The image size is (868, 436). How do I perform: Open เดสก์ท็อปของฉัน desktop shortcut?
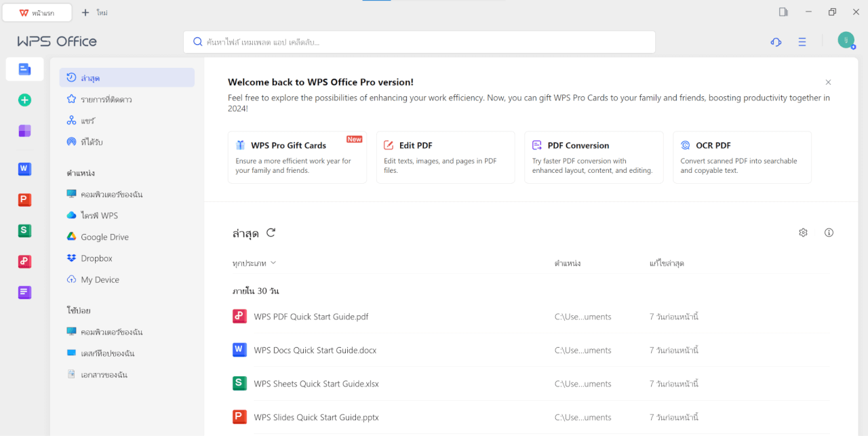pyautogui.click(x=127, y=353)
